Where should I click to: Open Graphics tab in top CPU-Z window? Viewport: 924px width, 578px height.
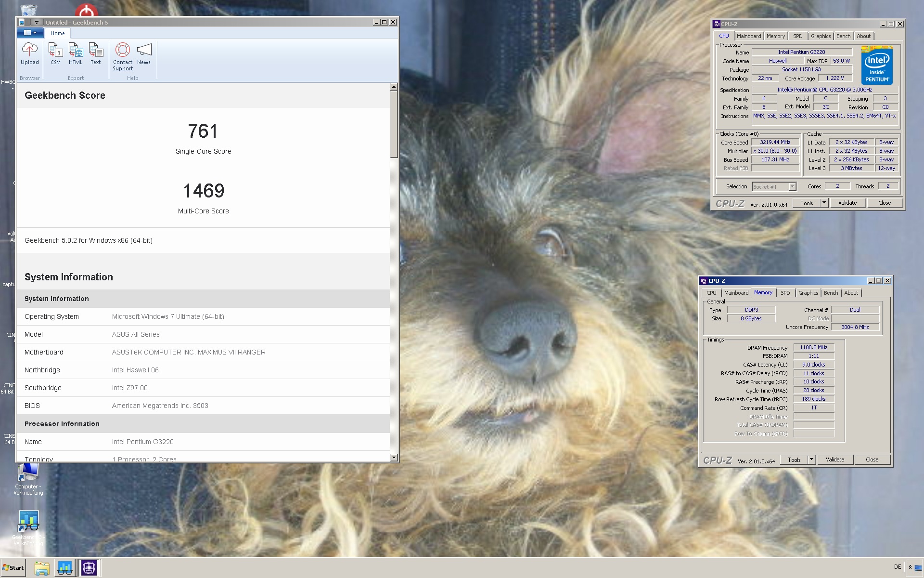[x=821, y=36]
